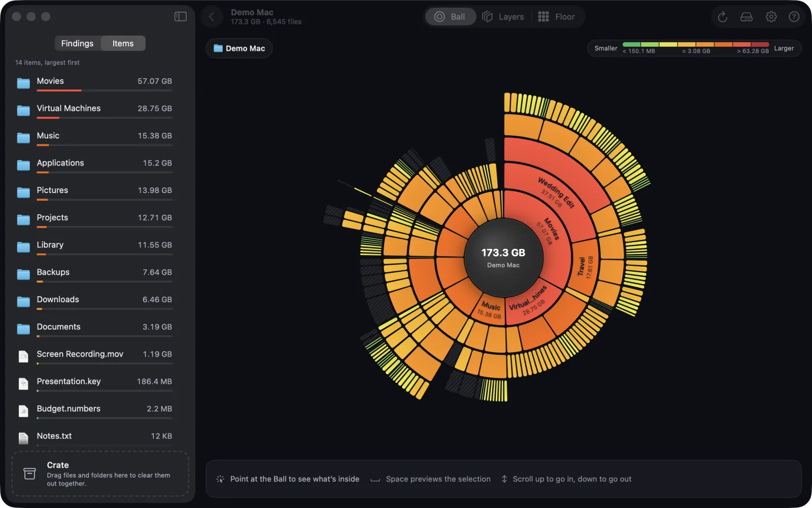
Task: Click the back navigation arrow
Action: 212,17
